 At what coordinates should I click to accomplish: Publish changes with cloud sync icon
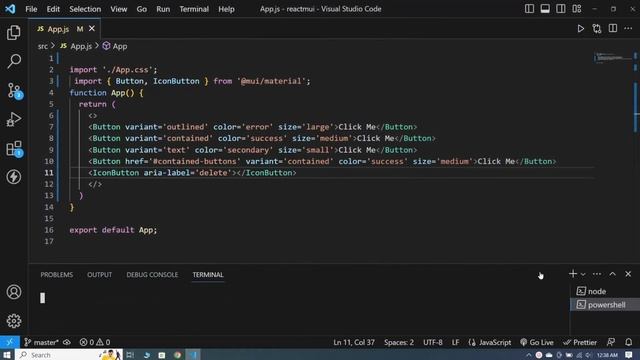click(67, 342)
